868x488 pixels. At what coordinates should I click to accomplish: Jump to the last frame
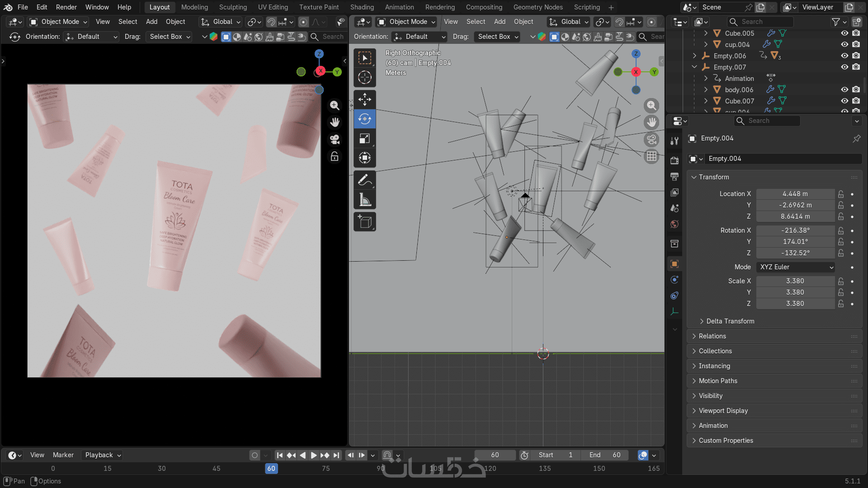pyautogui.click(x=336, y=455)
